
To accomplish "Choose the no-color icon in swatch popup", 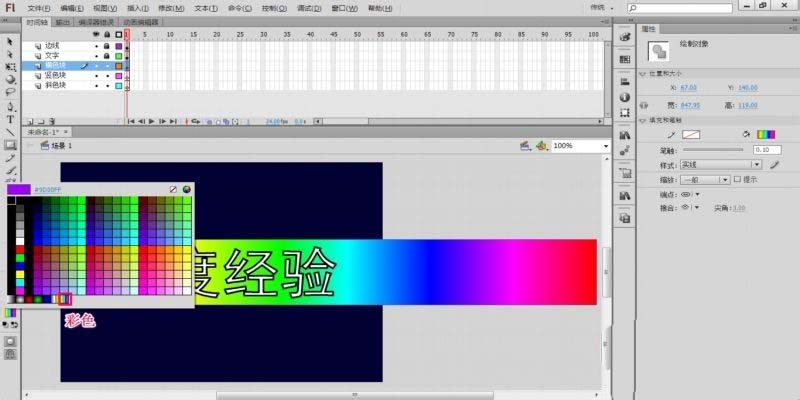I will (173, 189).
